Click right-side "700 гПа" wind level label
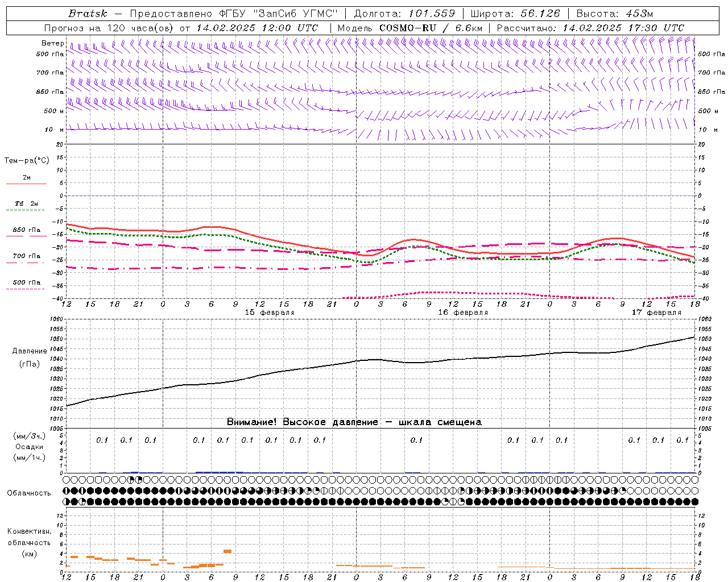Screen dimensions: 728x582 tap(712, 73)
